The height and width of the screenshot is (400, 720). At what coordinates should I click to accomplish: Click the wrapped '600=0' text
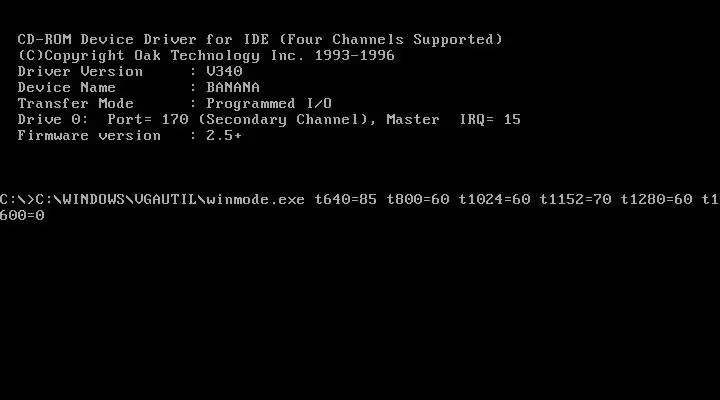22,215
